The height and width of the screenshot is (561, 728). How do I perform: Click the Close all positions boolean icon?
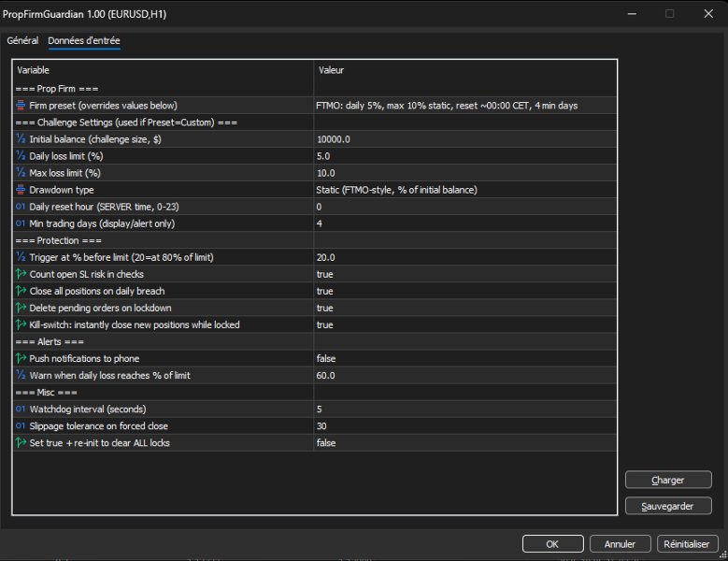coord(21,291)
